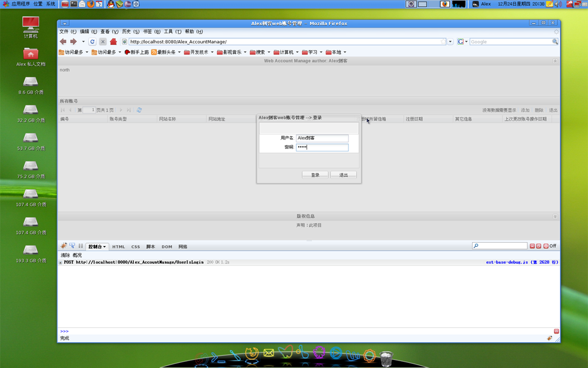Open the 最新头条 feed bookmark
Image resolution: width=588 pixels, height=368 pixels.
[x=166, y=52]
